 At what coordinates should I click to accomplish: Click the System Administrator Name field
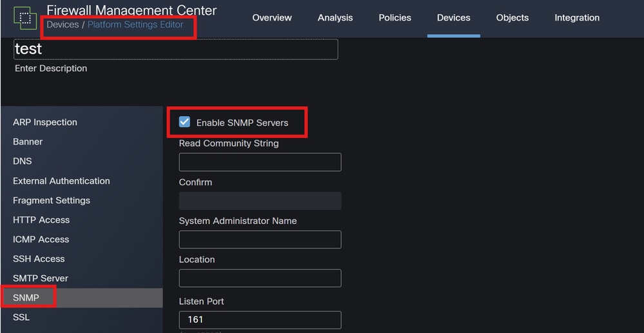pyautogui.click(x=260, y=239)
